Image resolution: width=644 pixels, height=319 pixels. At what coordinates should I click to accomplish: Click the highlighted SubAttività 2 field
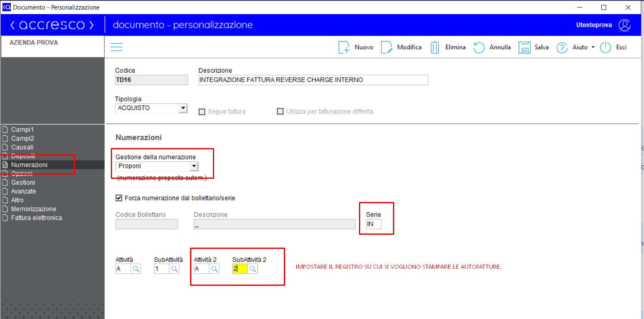[240, 269]
